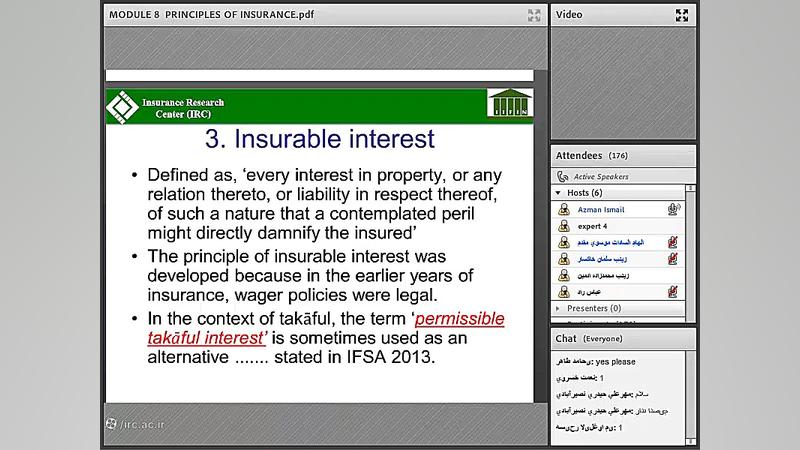Click the Active Speakers phone icon
The image size is (800, 450).
(x=562, y=177)
